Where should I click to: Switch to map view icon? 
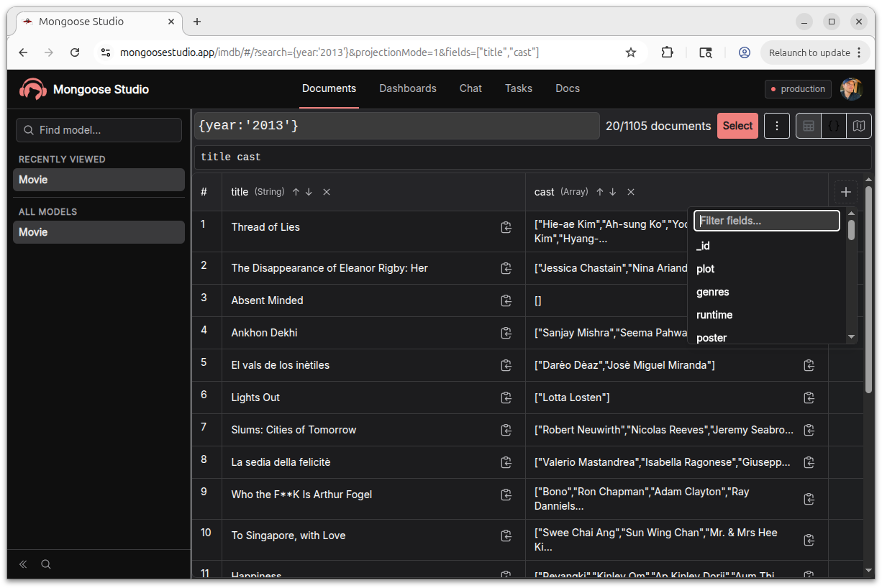pyautogui.click(x=859, y=126)
